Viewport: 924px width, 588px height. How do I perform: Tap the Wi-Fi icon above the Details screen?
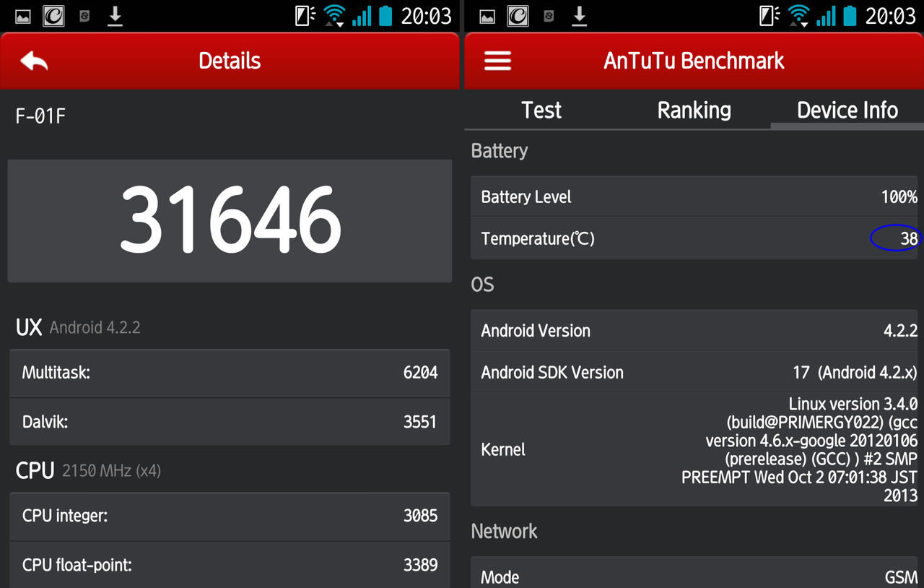(x=335, y=15)
